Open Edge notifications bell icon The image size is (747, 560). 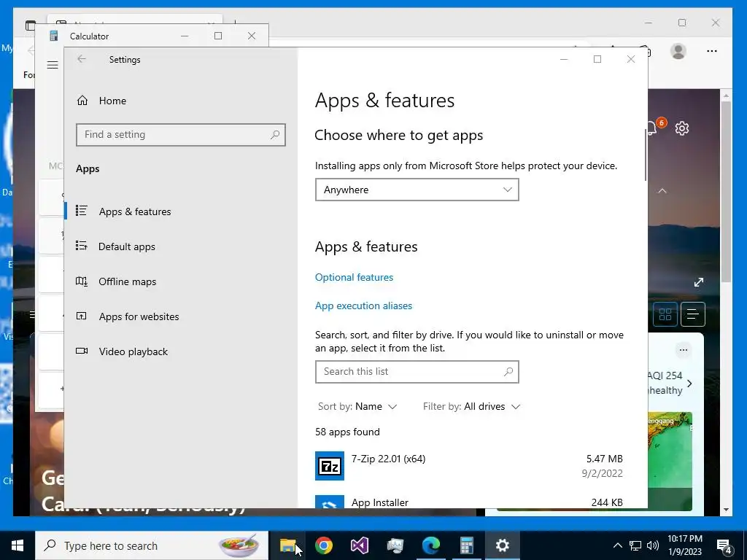click(x=651, y=128)
